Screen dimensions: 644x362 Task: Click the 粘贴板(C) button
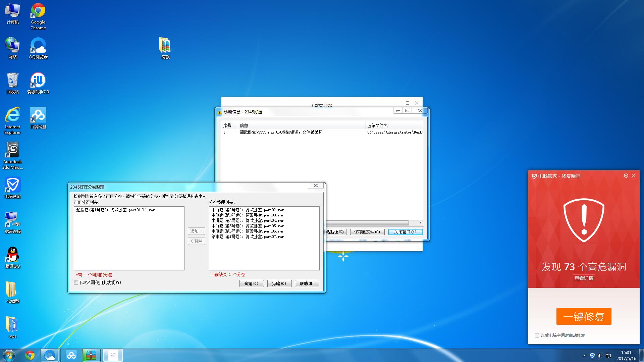pyautogui.click(x=336, y=232)
